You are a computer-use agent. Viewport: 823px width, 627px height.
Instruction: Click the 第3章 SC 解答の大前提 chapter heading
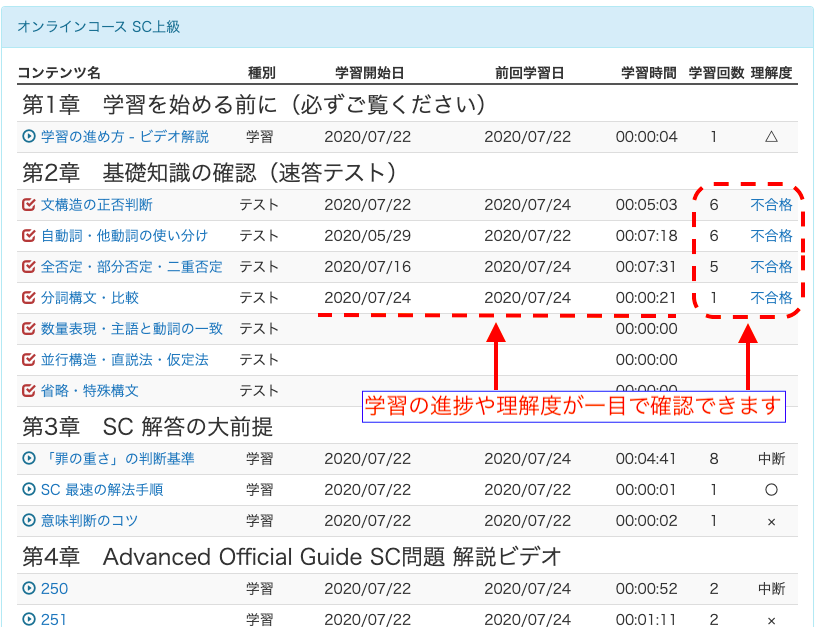[147, 427]
